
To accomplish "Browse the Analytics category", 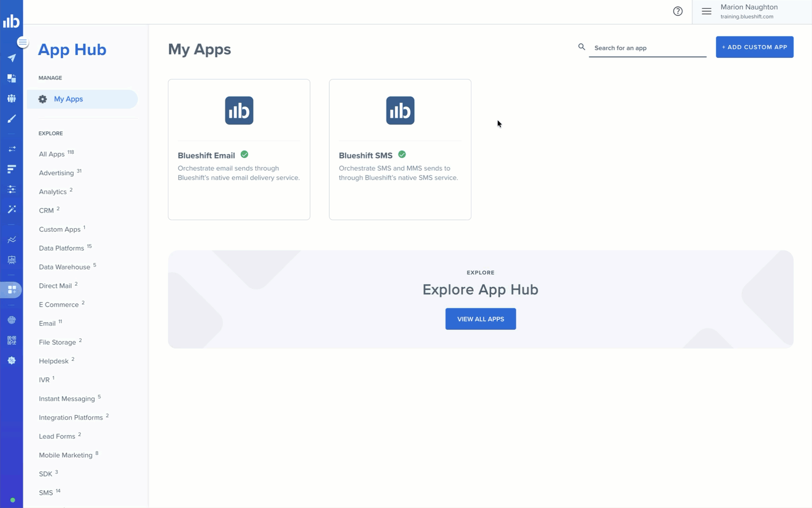I will tap(56, 191).
